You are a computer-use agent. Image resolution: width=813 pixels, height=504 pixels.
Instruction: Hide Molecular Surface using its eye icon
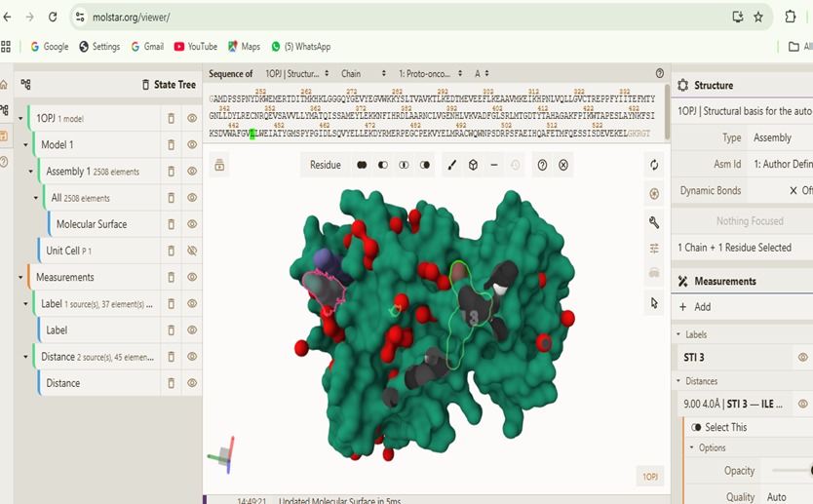tap(192, 224)
